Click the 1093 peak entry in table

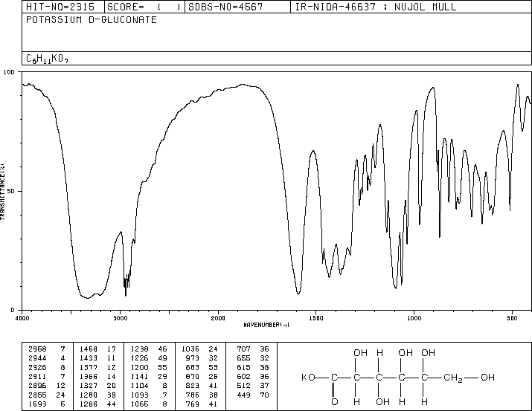150,395
